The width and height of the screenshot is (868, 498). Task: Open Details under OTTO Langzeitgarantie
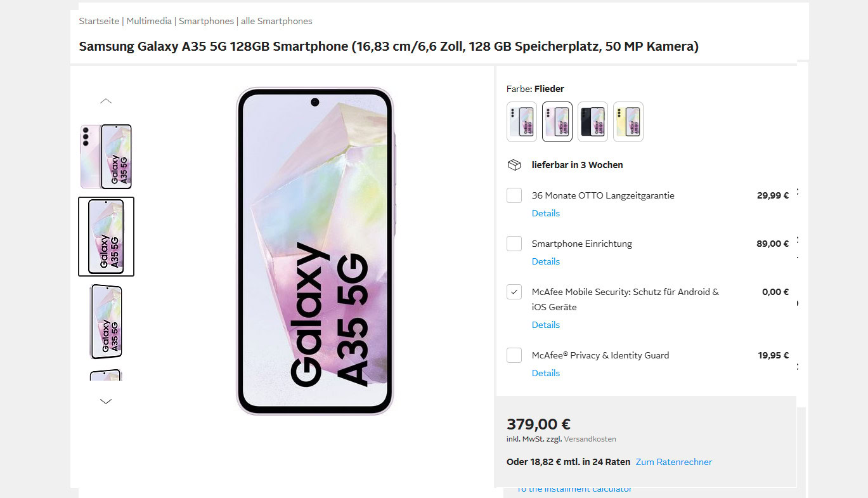tap(546, 213)
